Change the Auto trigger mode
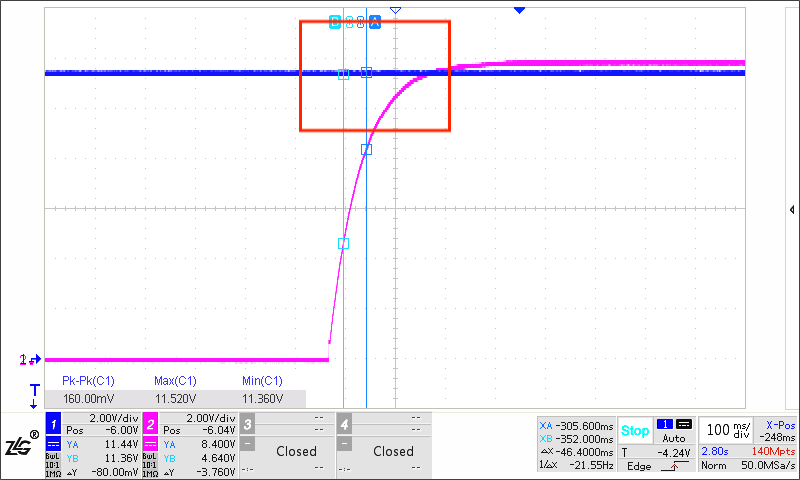 pyautogui.click(x=673, y=439)
